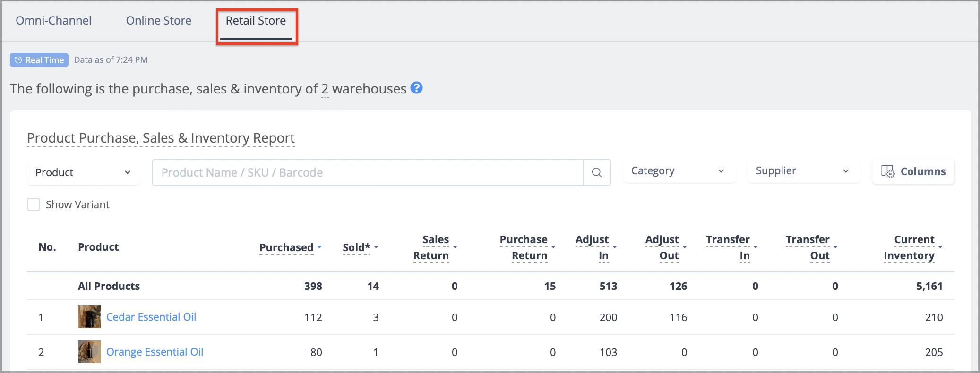Click the Adjust In total 513
This screenshot has height=373, width=980.
tap(609, 286)
